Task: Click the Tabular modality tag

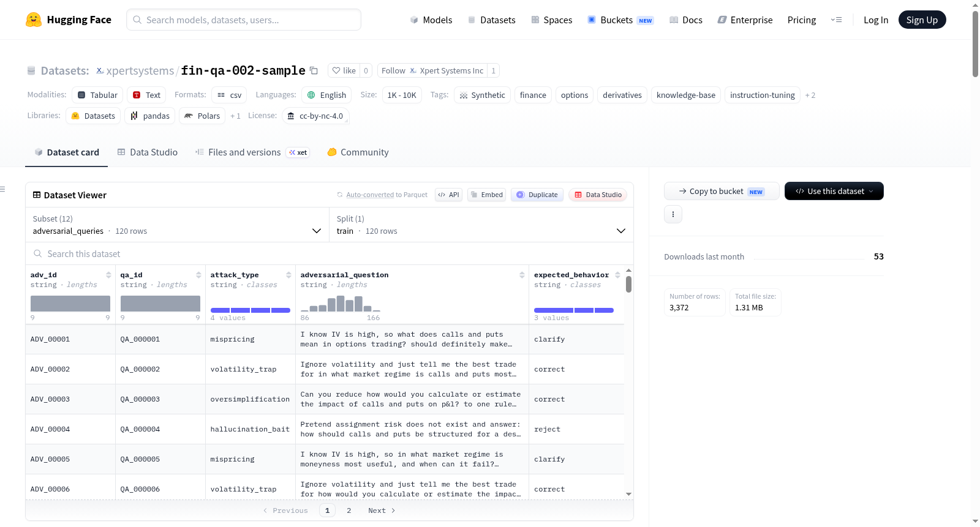Action: (98, 95)
